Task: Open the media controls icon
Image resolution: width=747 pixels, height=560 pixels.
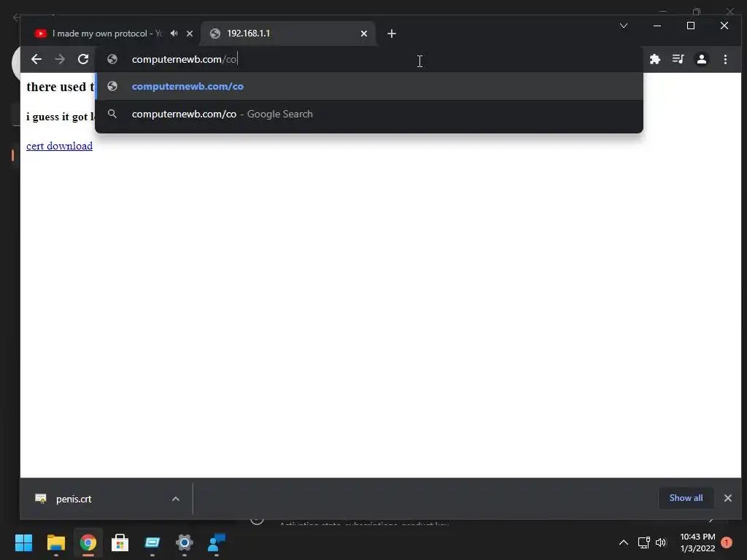Action: [x=678, y=59]
